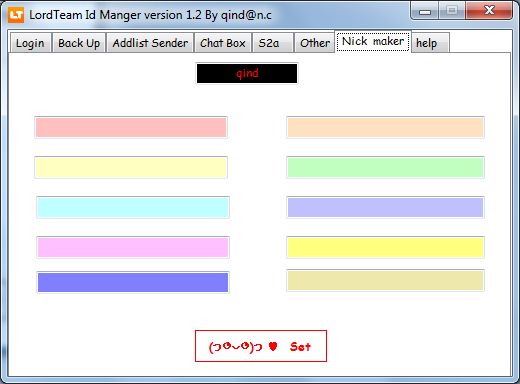Screen dimensions: 520x384
Task: Minimize the LordTeam Id Manger window
Action: click(x=425, y=11)
